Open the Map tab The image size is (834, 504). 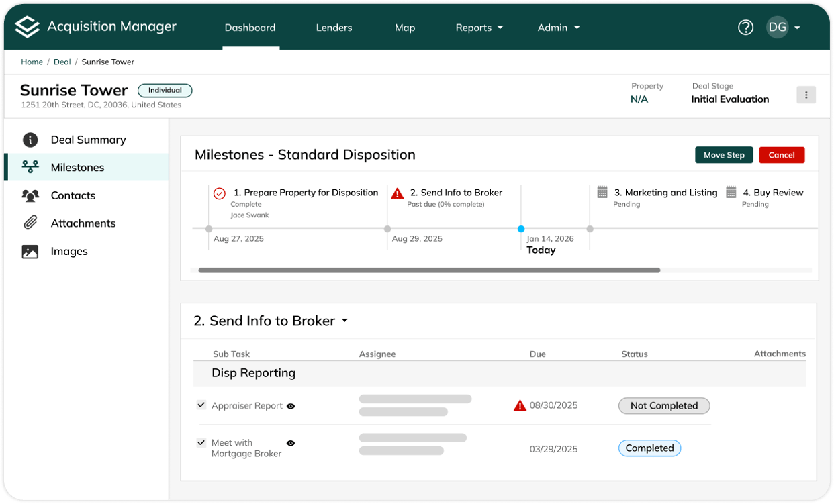pyautogui.click(x=405, y=28)
